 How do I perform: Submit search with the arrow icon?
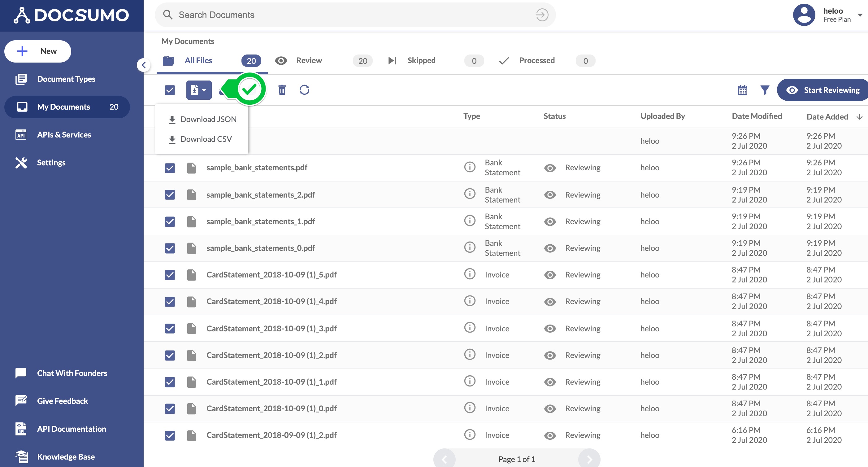(542, 15)
